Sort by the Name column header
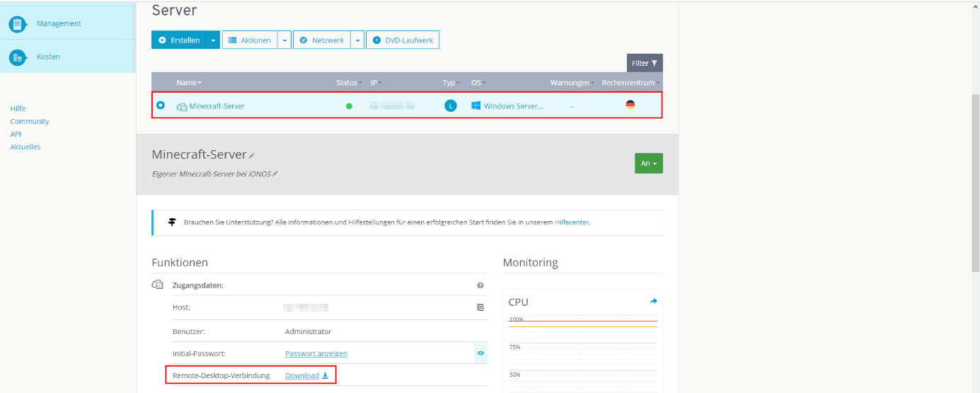Screen dimensions: 980x393 coord(189,83)
